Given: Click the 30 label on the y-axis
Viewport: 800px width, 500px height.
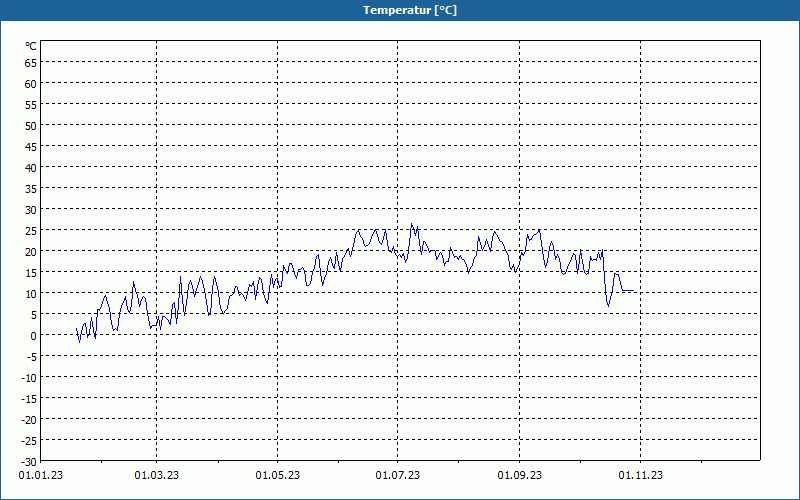Looking at the screenshot, I should pyautogui.click(x=31, y=209).
